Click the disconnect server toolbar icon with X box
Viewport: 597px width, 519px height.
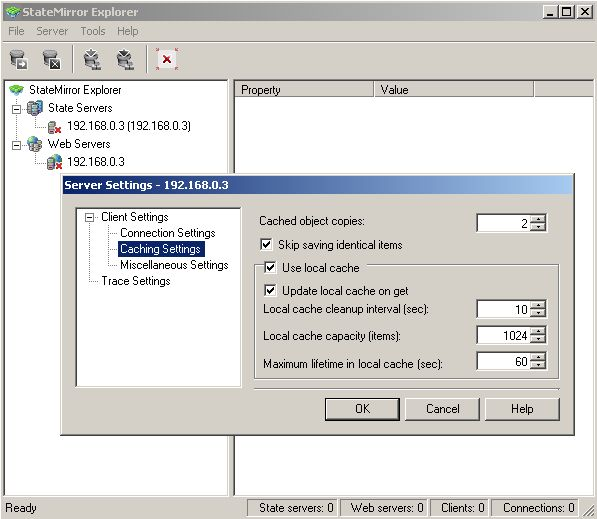(x=51, y=59)
